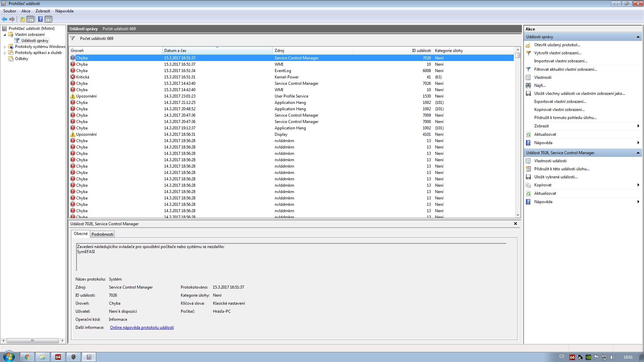This screenshot has width=644, height=362.
Task: Expand Protokoly systému Windows tree node
Action: pyautogui.click(x=5, y=47)
